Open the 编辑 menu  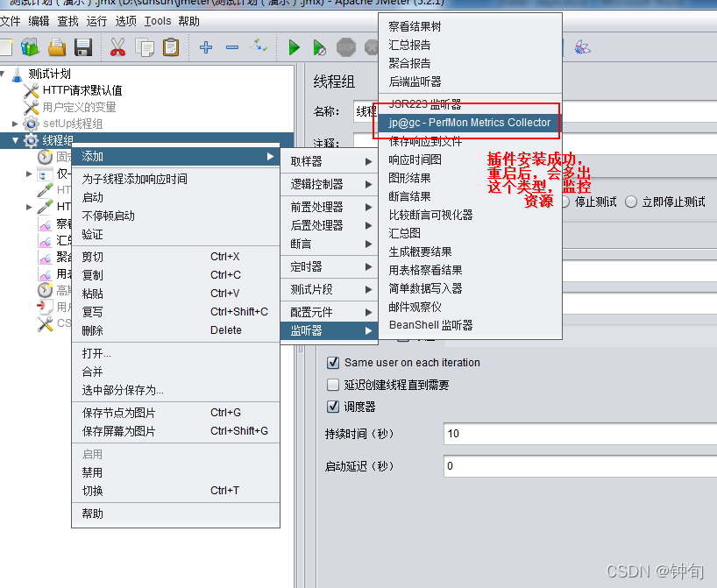point(39,22)
